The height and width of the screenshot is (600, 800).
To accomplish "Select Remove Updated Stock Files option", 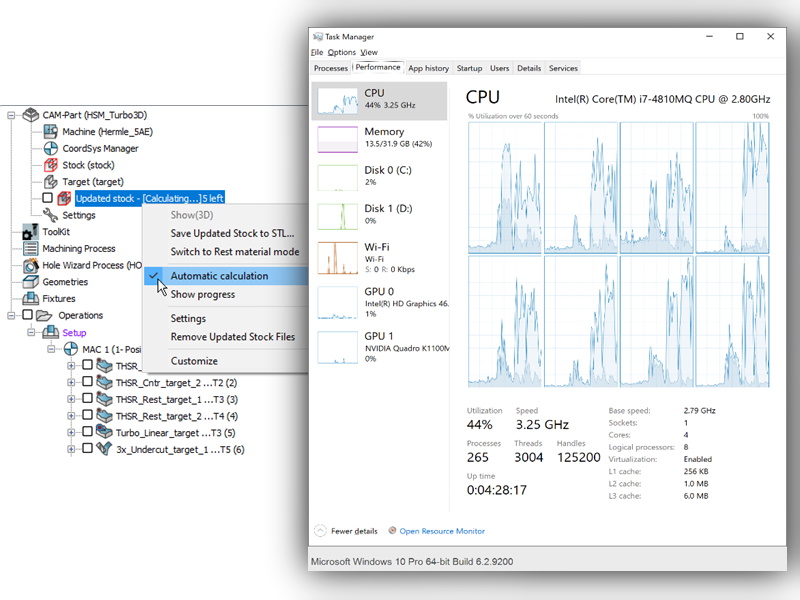I will click(232, 337).
